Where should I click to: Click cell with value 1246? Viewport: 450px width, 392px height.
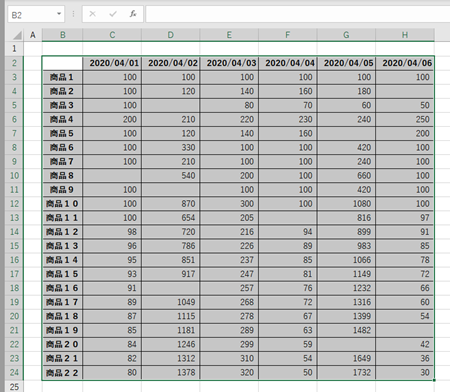pos(171,344)
